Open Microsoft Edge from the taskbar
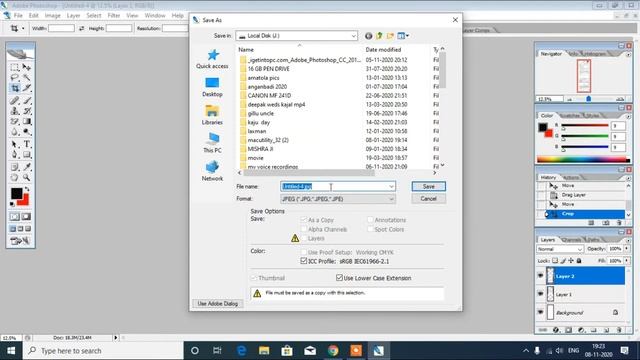Screen dimensions: 640x360 coord(241,351)
